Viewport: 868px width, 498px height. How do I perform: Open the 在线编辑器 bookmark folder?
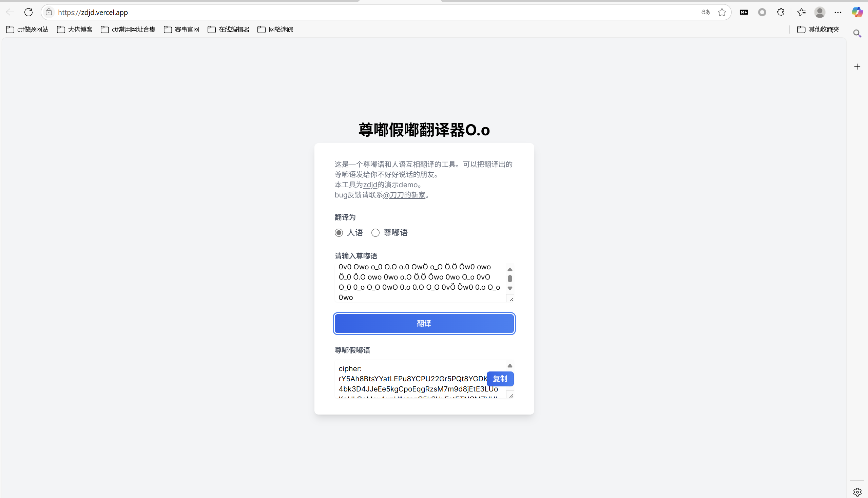[229, 30]
